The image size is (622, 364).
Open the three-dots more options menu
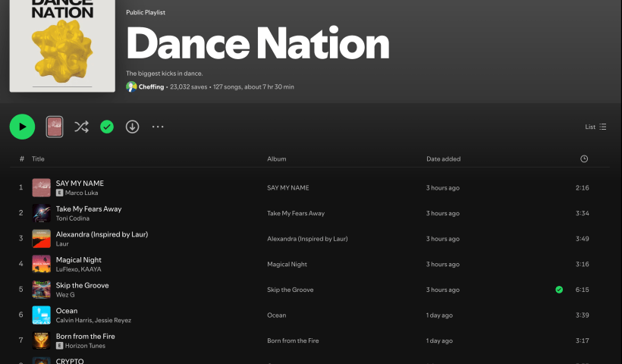point(158,127)
